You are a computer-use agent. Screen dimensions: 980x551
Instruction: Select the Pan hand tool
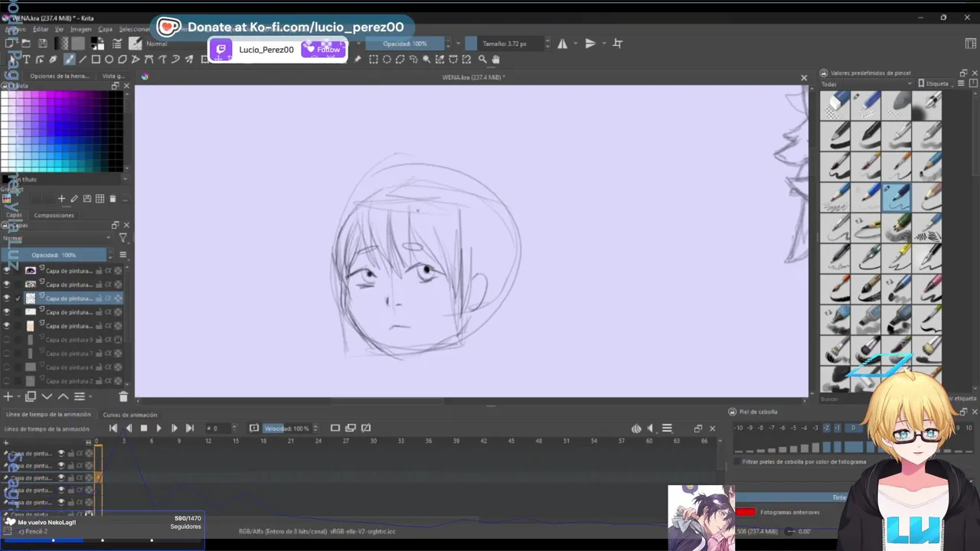coord(495,59)
